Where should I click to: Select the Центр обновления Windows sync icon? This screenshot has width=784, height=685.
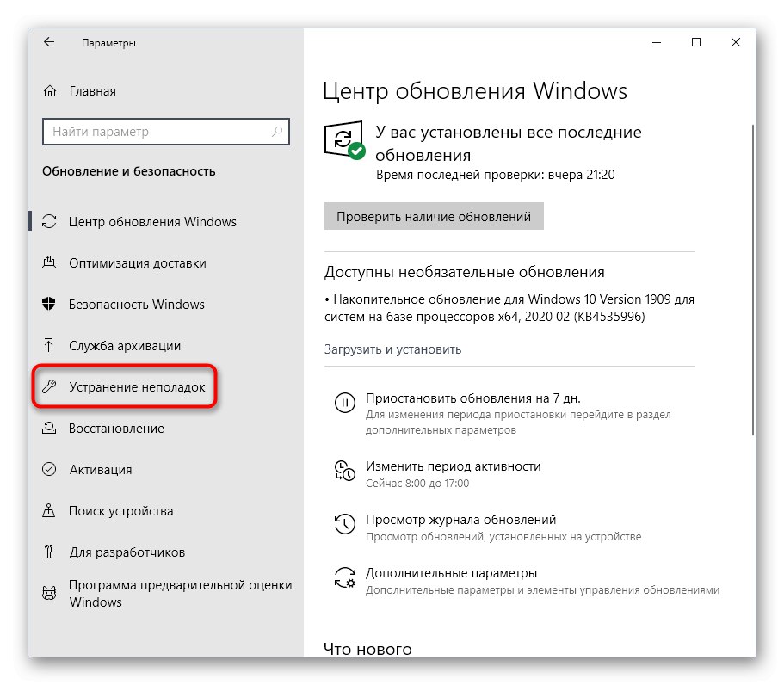tap(49, 221)
